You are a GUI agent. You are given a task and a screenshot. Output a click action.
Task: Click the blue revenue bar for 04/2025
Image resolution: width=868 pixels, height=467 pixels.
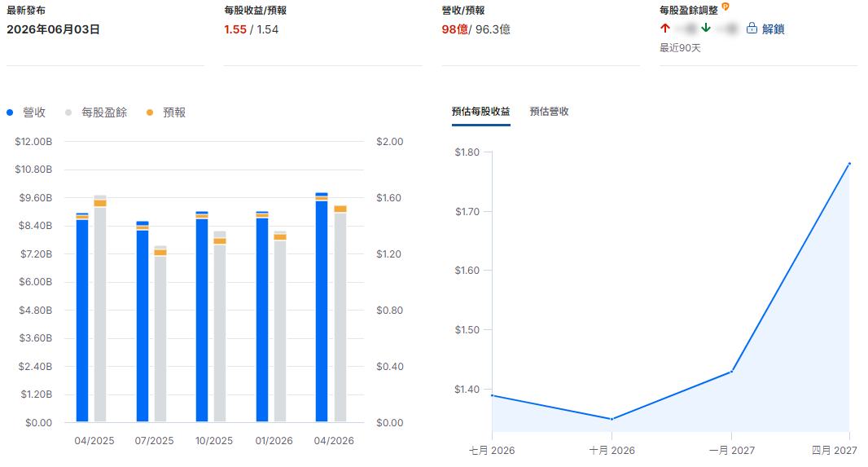point(82,317)
